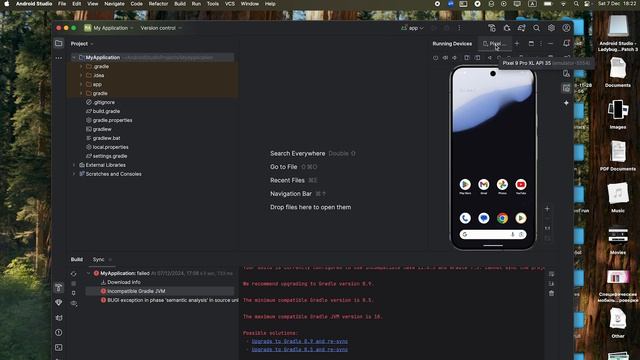Screen dimensions: 640x360
Task: Open the account profile icon
Action: tap(566, 28)
